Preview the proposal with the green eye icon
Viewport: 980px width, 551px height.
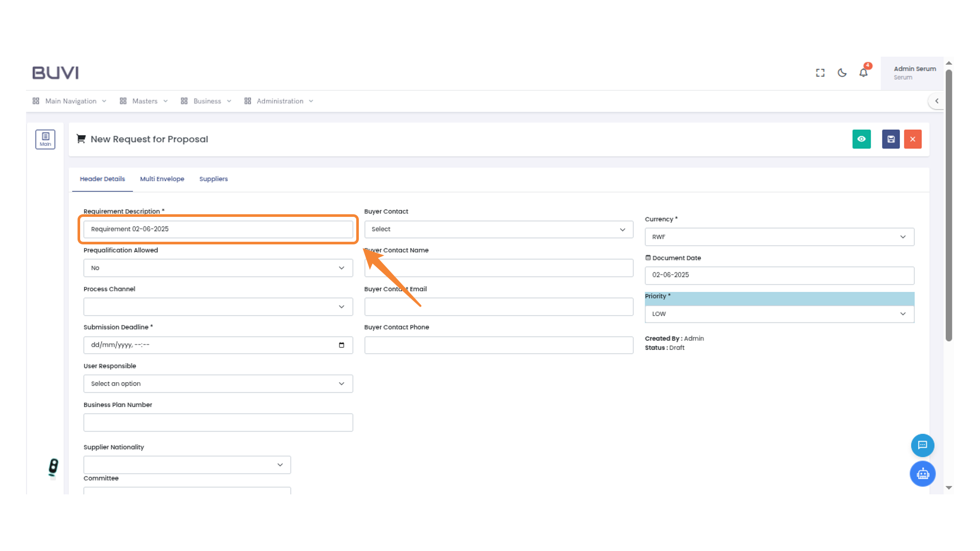862,139
